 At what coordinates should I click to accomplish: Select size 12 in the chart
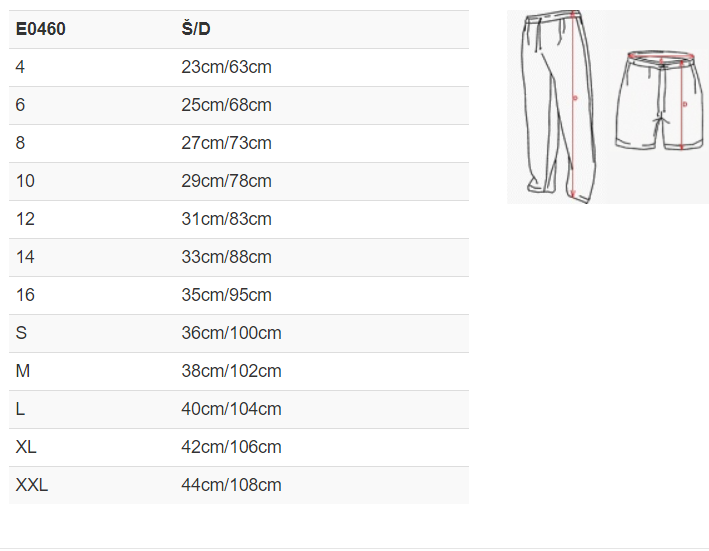(x=25, y=219)
